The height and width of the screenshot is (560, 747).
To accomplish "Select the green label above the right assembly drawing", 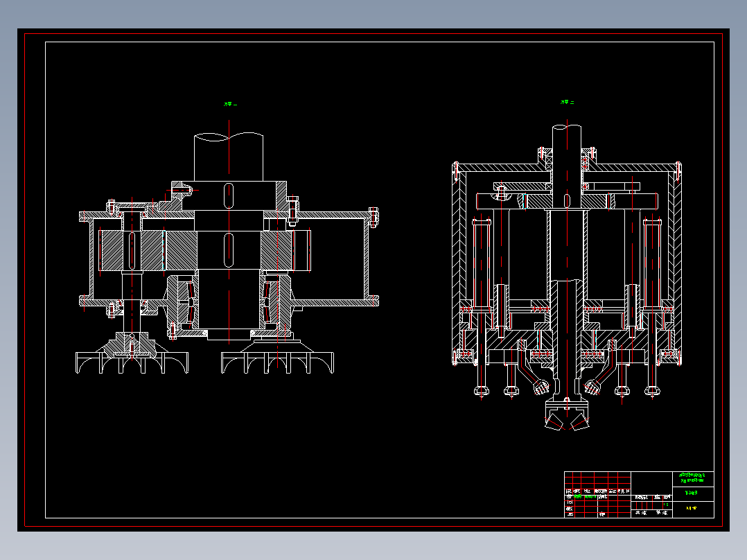I will [567, 103].
